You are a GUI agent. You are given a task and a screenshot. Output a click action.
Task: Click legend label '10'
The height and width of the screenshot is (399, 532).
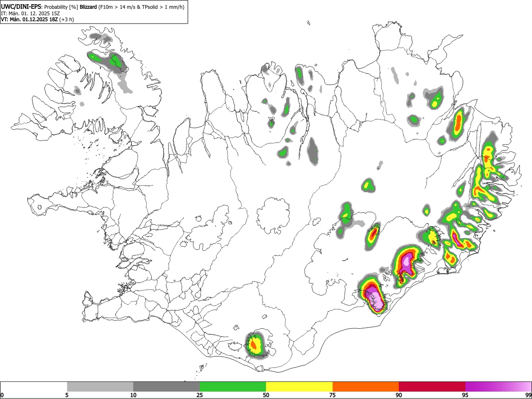click(133, 395)
